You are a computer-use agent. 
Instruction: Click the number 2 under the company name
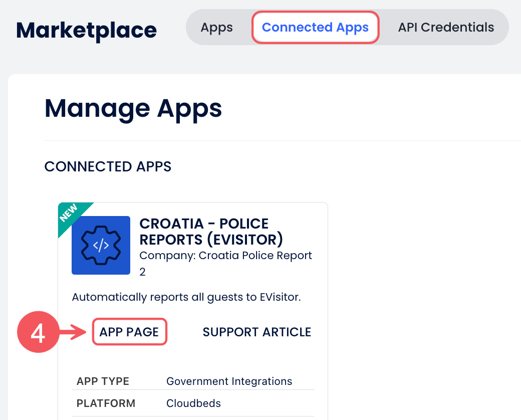click(143, 271)
